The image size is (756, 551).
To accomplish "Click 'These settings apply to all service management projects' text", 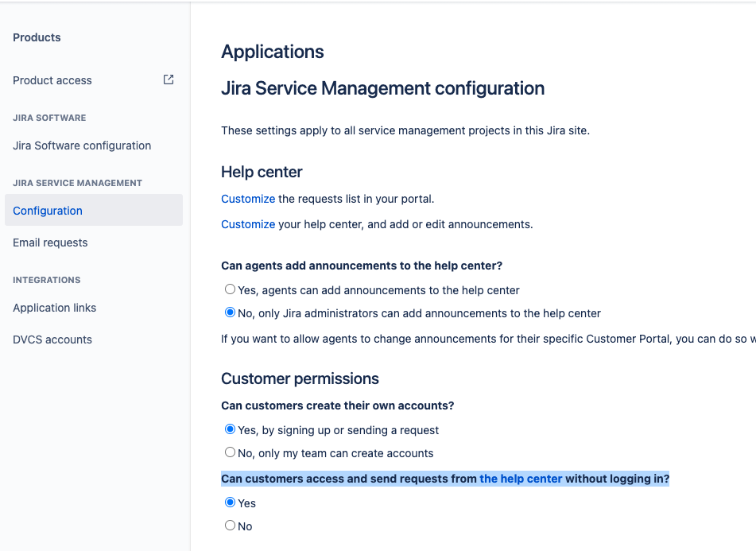I will [405, 130].
